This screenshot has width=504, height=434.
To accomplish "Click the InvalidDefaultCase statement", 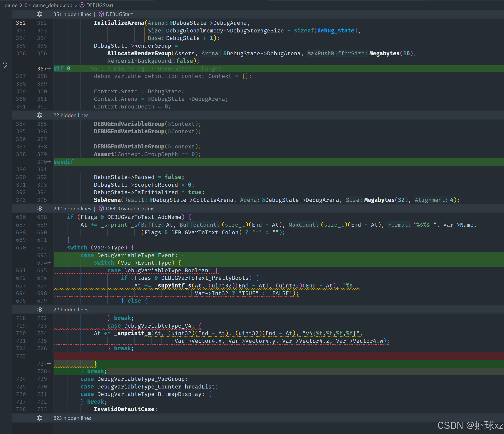I will click(124, 409).
